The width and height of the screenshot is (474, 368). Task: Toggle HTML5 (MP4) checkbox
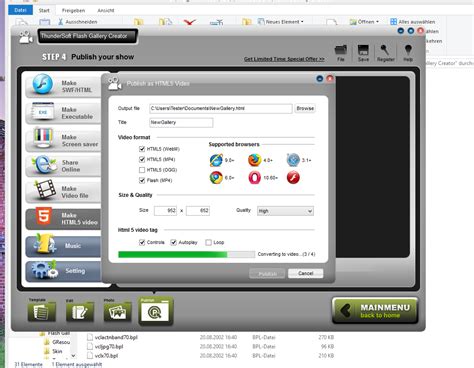(x=142, y=159)
